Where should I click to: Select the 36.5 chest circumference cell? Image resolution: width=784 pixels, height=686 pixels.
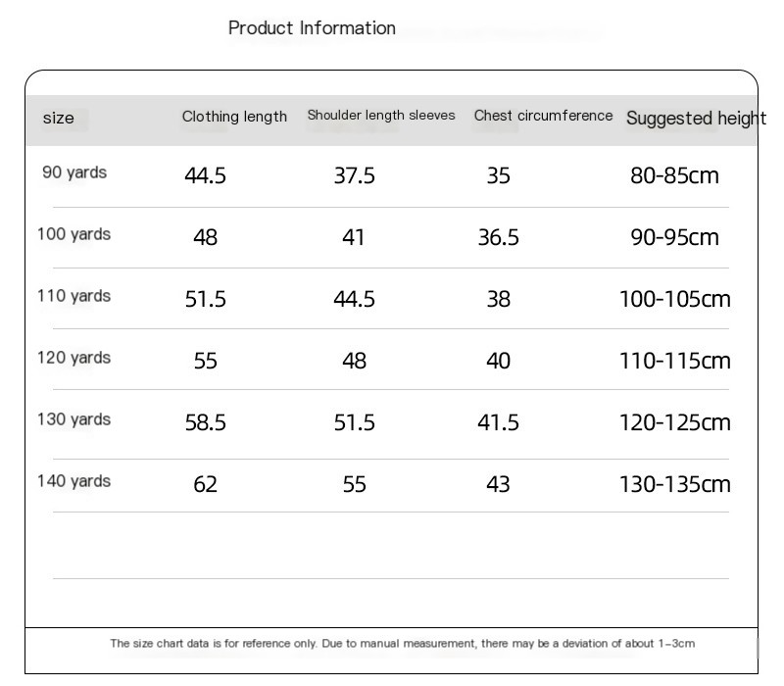[498, 238]
